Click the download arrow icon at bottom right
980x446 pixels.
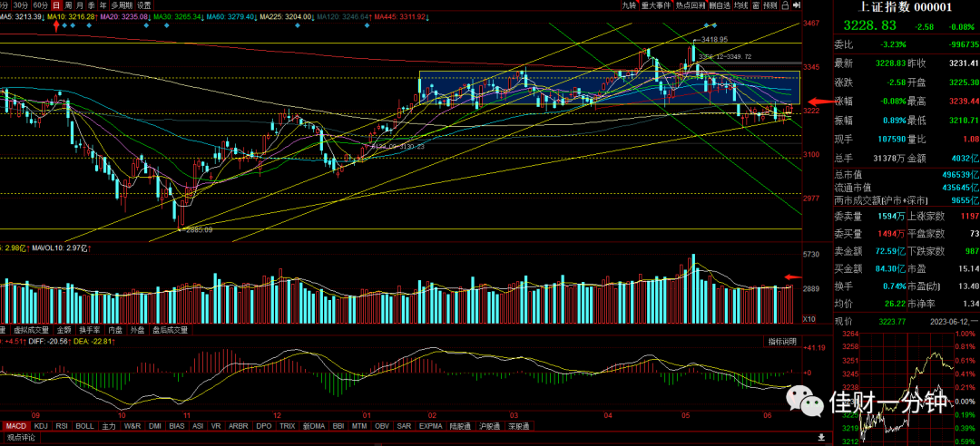click(x=821, y=436)
